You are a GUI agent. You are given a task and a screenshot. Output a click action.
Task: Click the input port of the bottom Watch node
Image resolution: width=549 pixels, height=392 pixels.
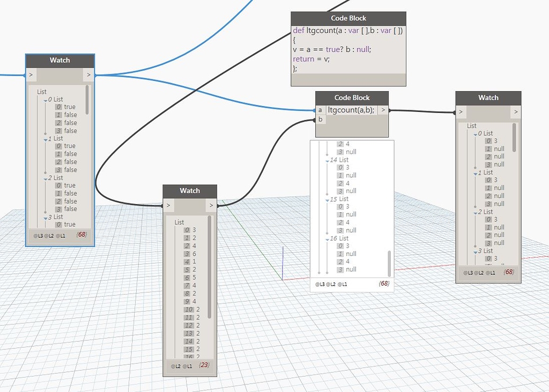pos(168,205)
